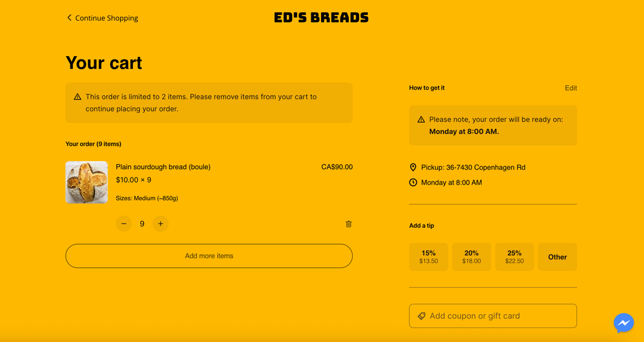The height and width of the screenshot is (342, 644).
Task: Click warning icon in order-ready notice
Action: [x=421, y=119]
